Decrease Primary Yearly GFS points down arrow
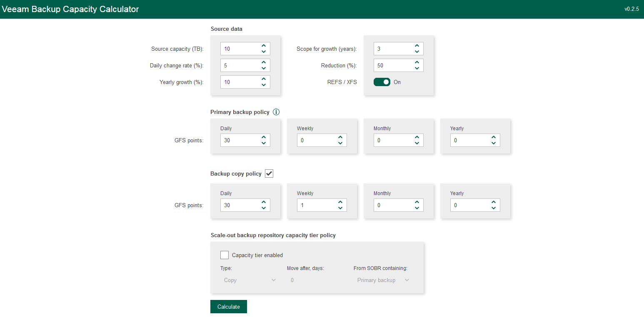The width and height of the screenshot is (644, 317). coord(494,143)
